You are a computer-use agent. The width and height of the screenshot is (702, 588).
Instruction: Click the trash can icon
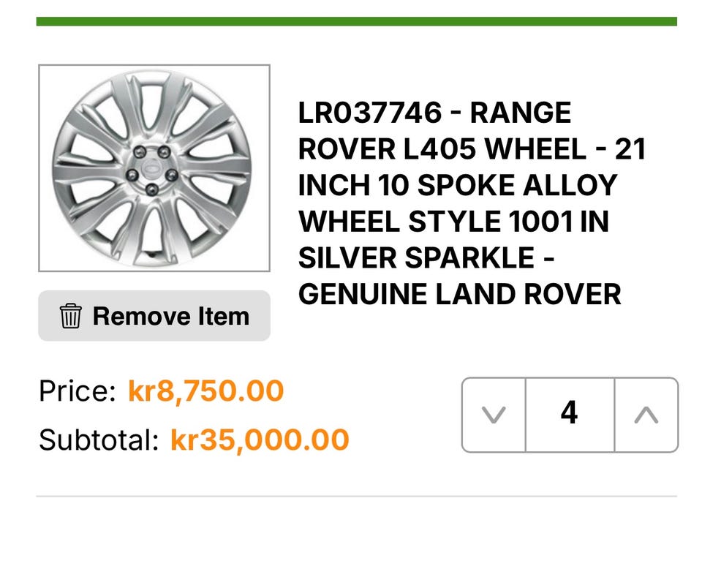[70, 317]
